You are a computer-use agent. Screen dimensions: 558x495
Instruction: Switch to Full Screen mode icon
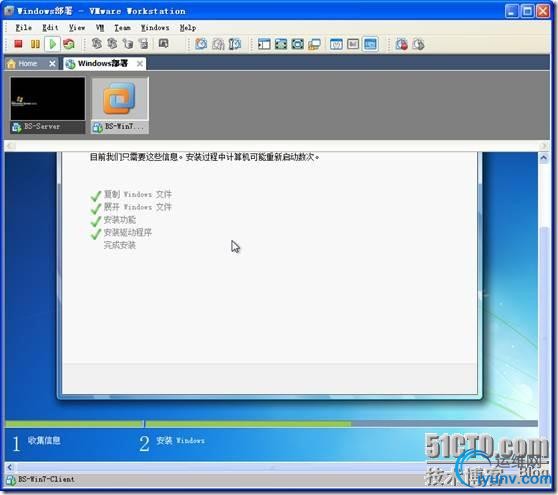point(281,44)
